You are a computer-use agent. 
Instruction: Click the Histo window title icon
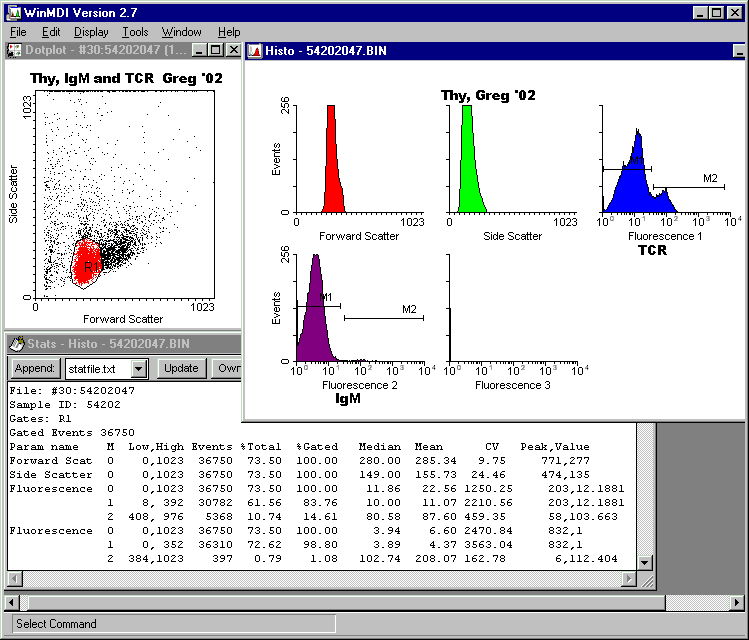[x=255, y=50]
